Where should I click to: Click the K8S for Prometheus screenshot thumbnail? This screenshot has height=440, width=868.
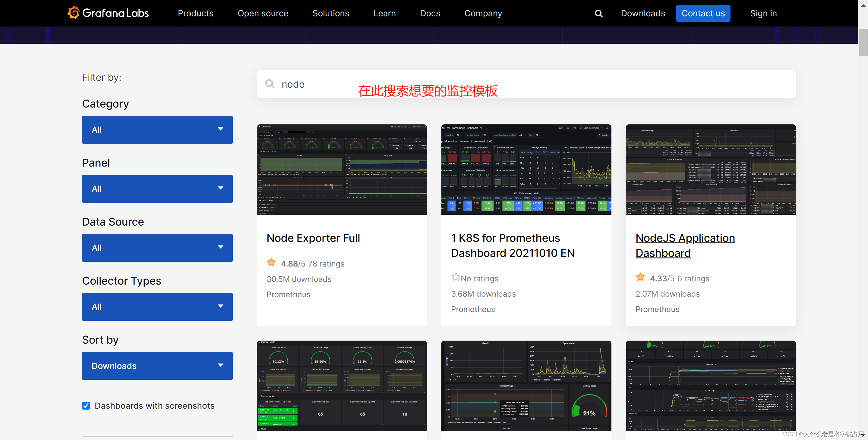pos(526,170)
